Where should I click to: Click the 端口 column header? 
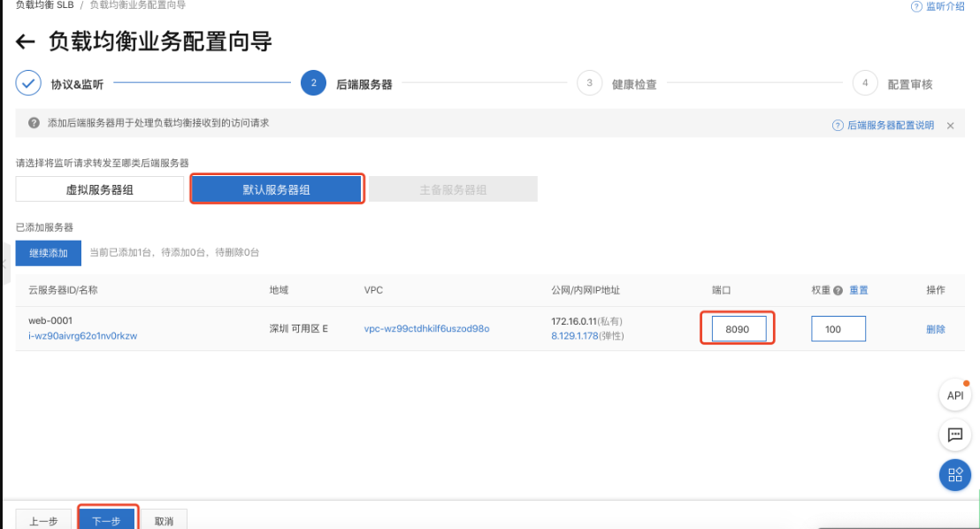click(x=721, y=290)
